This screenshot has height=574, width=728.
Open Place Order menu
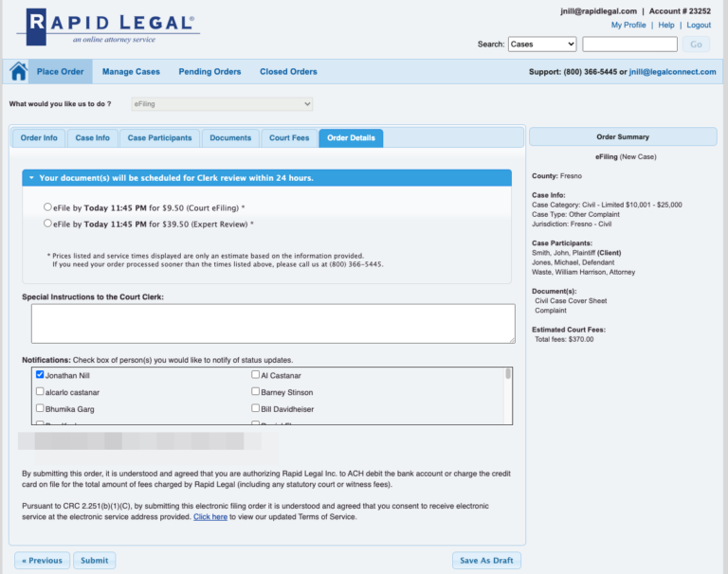coord(61,71)
